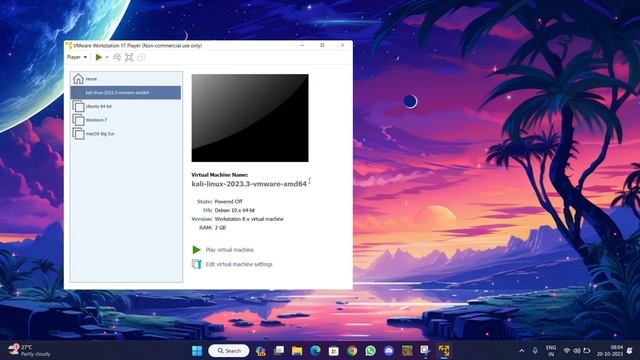Screen dimensions: 640x360
Task: Click the green power-on toolbar button
Action: pos(99,57)
